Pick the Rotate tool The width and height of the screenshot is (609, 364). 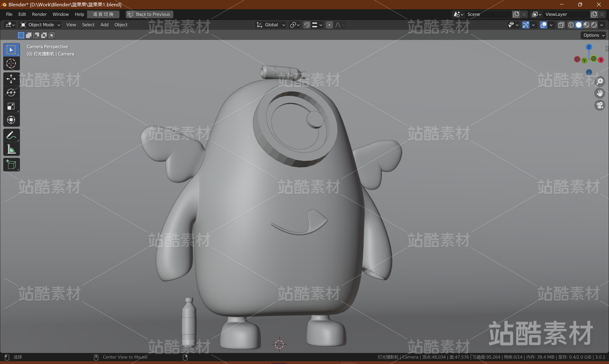[11, 93]
